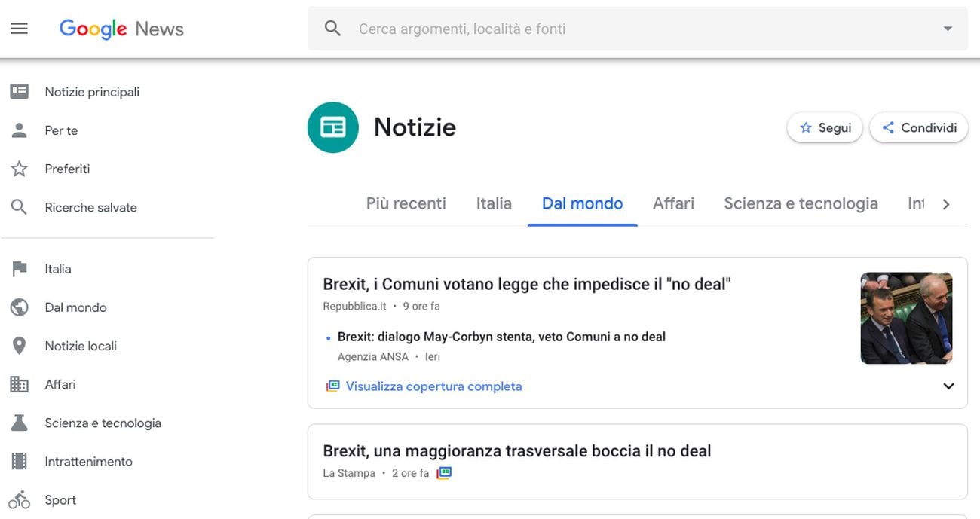980x519 pixels.
Task: Open Notizie principali from the sidebar
Action: [x=91, y=92]
